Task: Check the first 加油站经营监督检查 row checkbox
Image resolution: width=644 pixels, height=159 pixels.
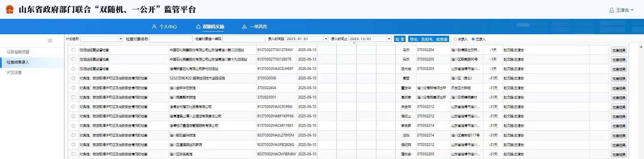Action: tap(73, 50)
